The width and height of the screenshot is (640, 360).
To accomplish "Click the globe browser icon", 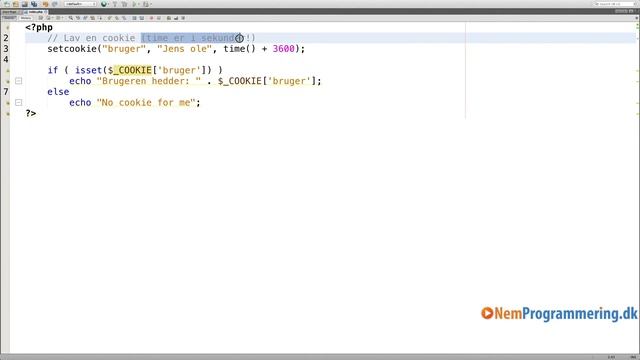I will pos(104,4).
